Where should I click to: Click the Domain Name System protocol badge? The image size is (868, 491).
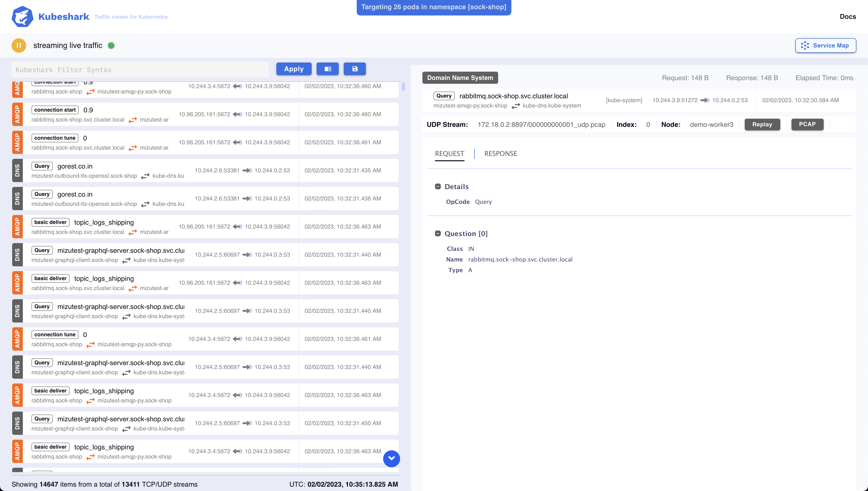(x=460, y=78)
